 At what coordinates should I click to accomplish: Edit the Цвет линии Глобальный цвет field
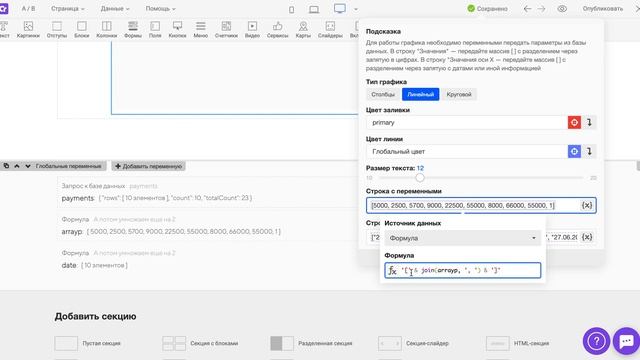pos(467,151)
